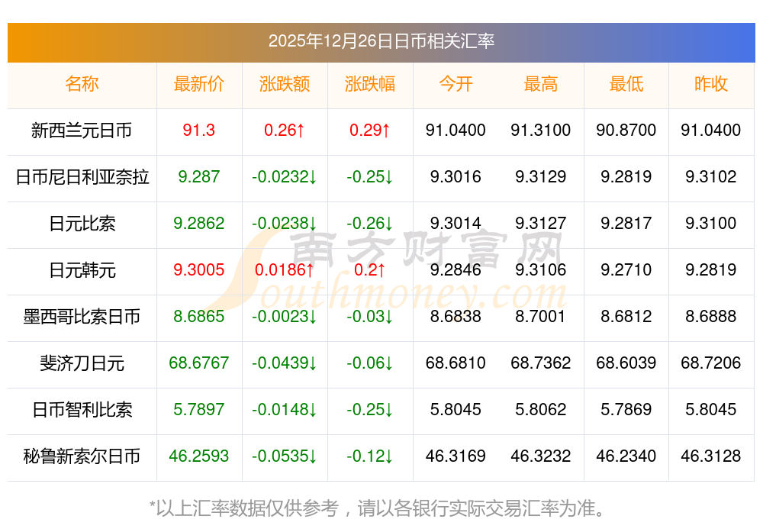This screenshot has height=532, width=763.
Task: Click previous close 8.6888
Action: pos(711,317)
